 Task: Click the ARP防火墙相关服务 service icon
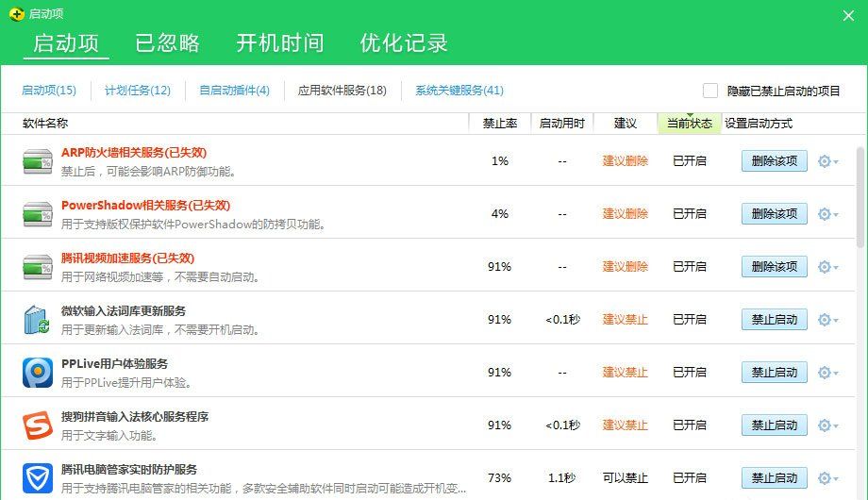point(37,161)
